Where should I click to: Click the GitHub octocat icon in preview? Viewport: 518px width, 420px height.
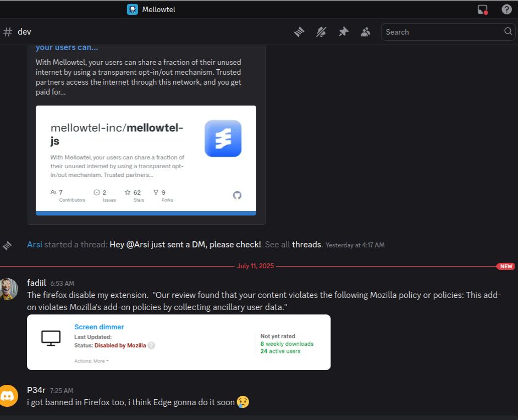(x=237, y=196)
